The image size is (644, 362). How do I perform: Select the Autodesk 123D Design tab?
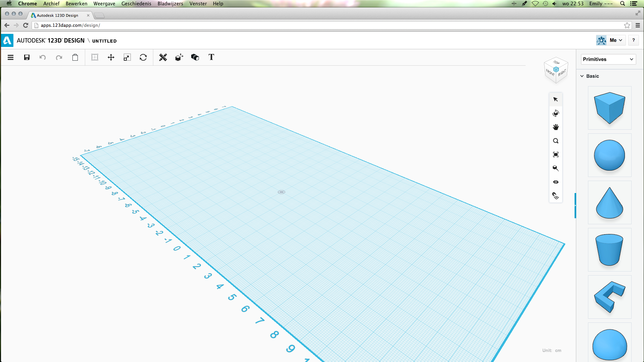[60, 15]
